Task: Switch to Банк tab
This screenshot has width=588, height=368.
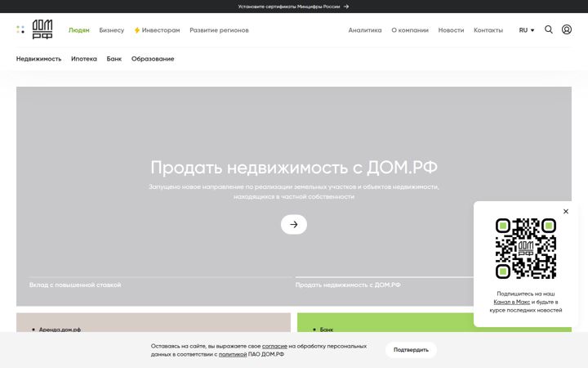Action: coord(114,59)
